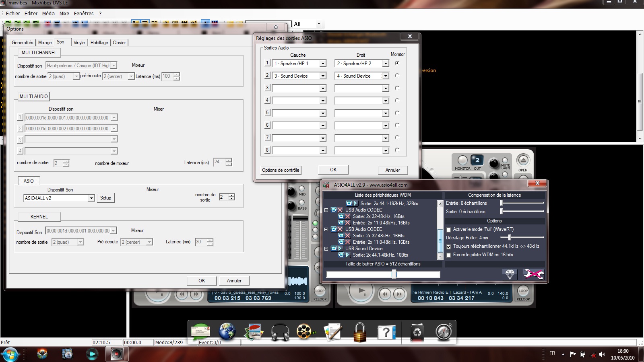Viewport: 644px width, 362px height.
Task: Enable 'Activer le mode Pull (WaveRT)' checkbox
Action: [x=449, y=230]
